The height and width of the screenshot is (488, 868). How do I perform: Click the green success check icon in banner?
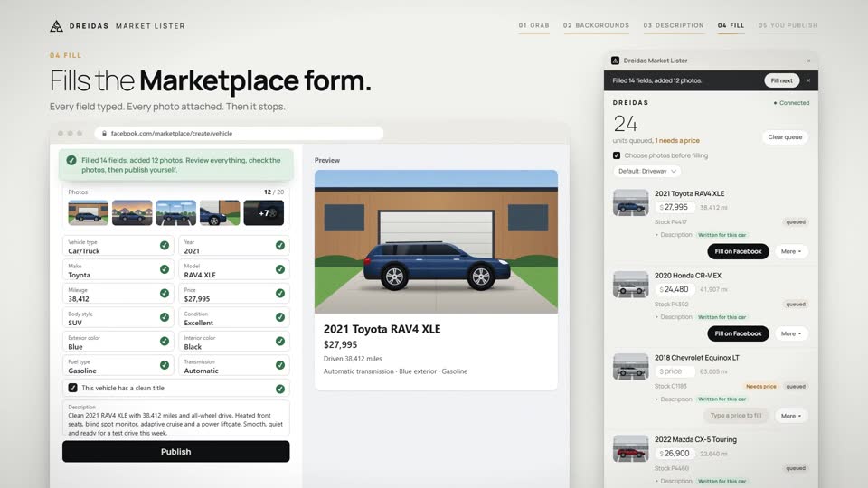point(71,161)
